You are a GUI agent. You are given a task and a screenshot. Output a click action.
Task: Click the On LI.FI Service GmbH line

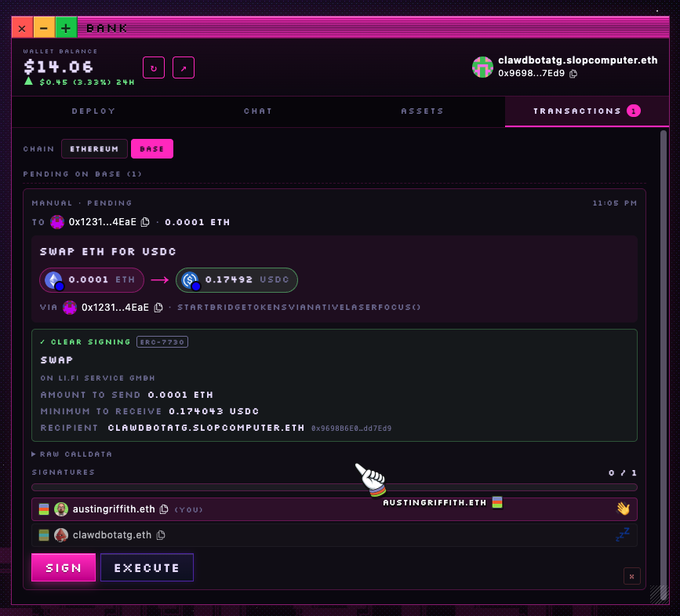pos(98,378)
